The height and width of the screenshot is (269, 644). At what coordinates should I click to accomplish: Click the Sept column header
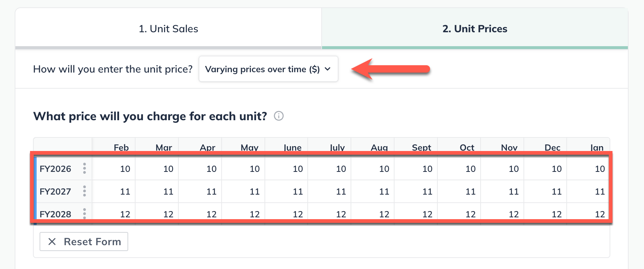click(421, 147)
